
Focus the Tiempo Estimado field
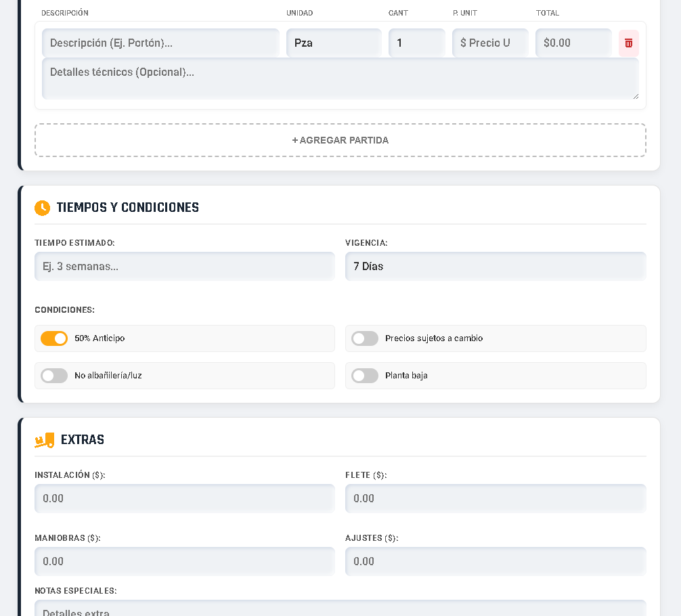pos(184,267)
